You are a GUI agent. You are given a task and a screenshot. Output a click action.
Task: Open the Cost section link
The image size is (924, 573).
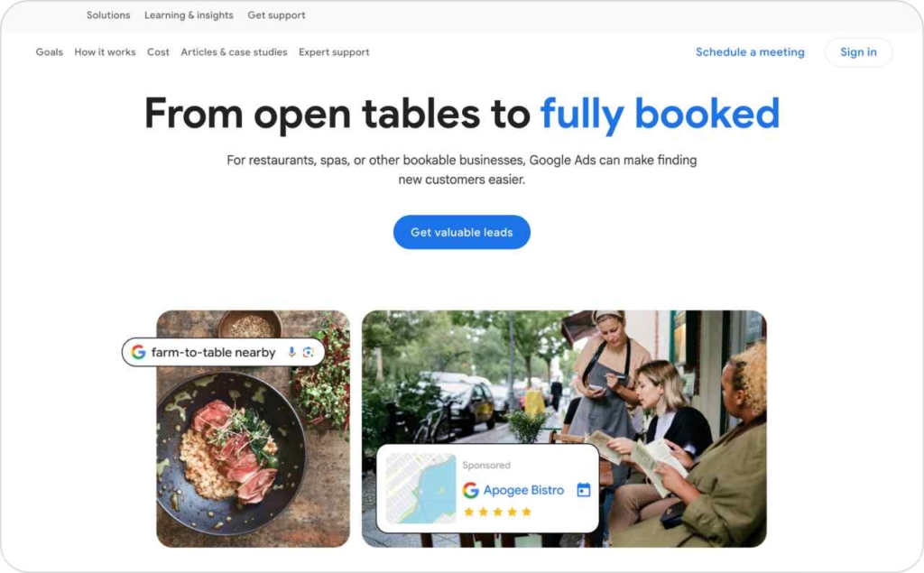pyautogui.click(x=158, y=51)
